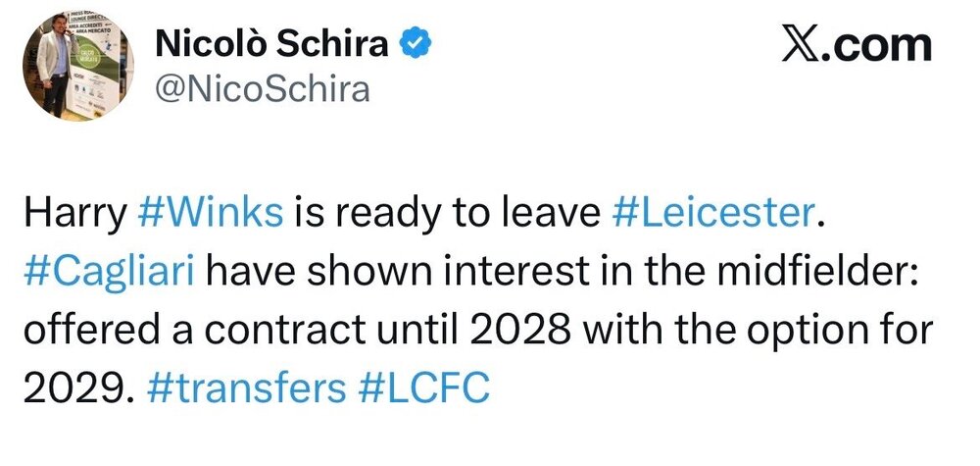
Task: Open the #LCFC hashtag
Action: pyautogui.click(x=423, y=388)
